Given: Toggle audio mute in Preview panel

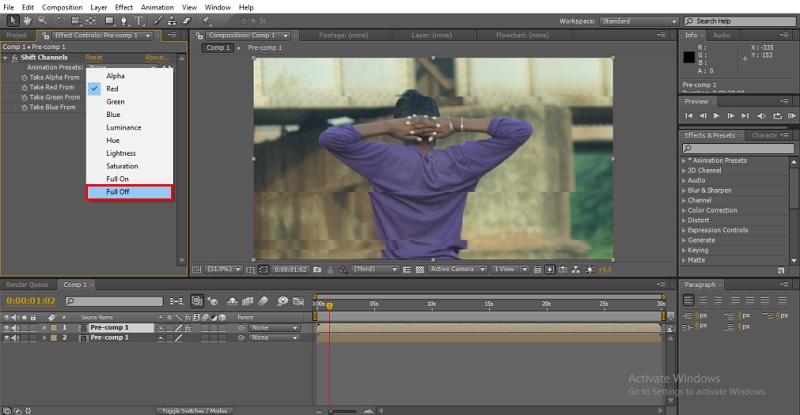Looking at the screenshot, I should point(761,116).
